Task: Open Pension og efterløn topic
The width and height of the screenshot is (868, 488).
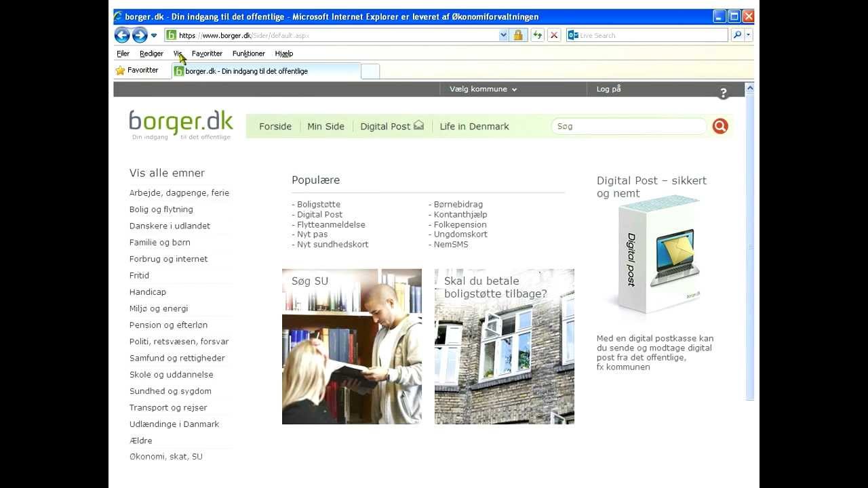Action: (x=168, y=325)
